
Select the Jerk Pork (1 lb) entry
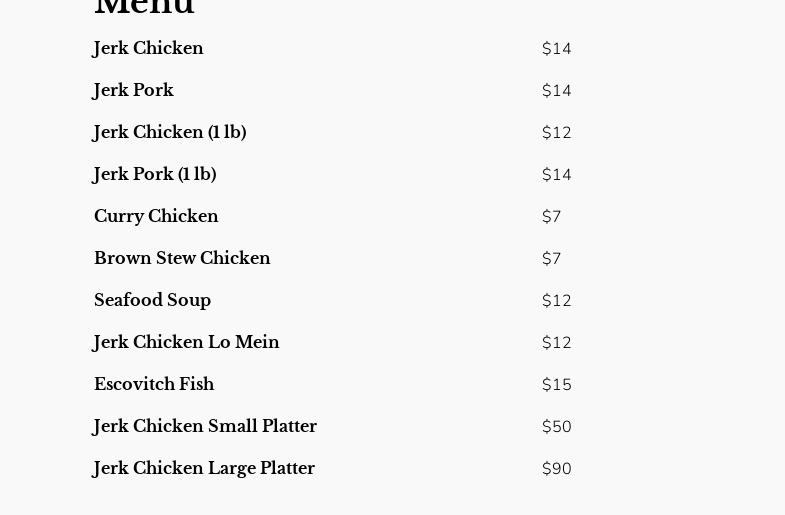click(x=154, y=175)
